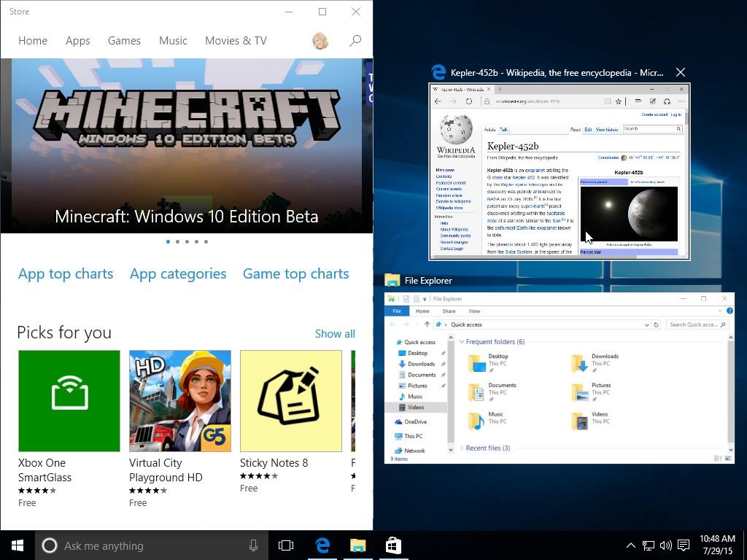Click the Edge web note icon
The width and height of the screenshot is (747, 560).
(x=653, y=101)
